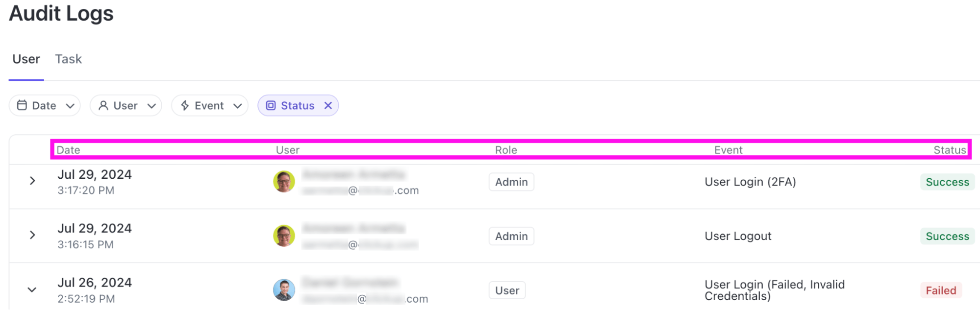Click the Admin role badge on the top row
This screenshot has width=980, height=310.
tap(511, 182)
